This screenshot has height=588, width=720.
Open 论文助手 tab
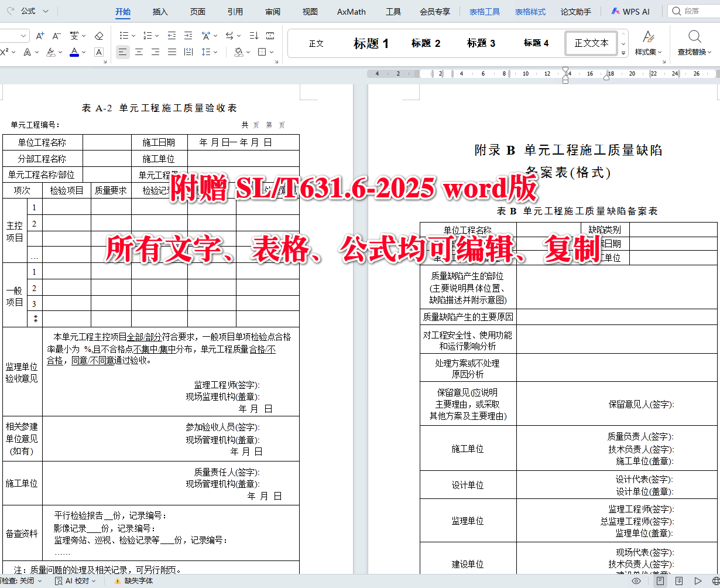tap(576, 11)
